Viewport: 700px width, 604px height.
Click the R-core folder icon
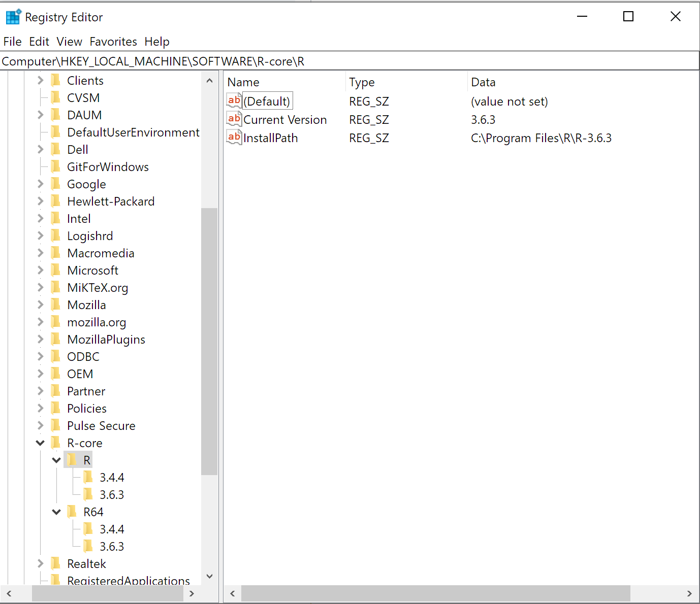[x=56, y=443]
